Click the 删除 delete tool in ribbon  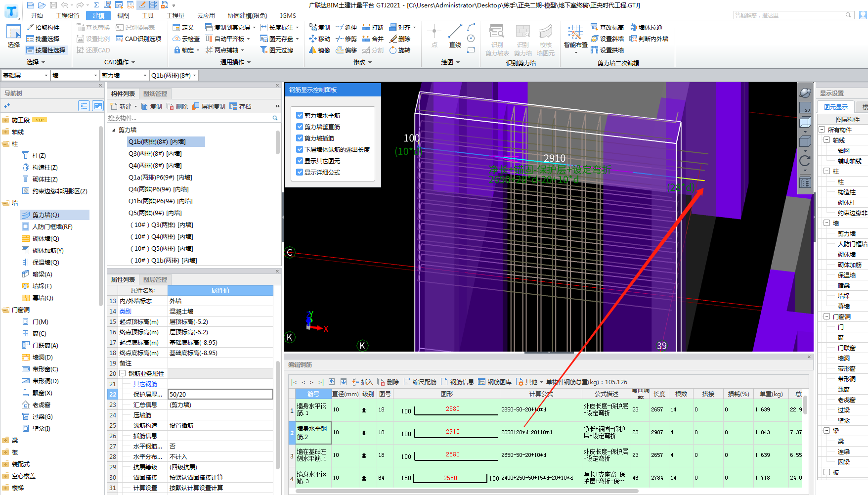point(400,39)
